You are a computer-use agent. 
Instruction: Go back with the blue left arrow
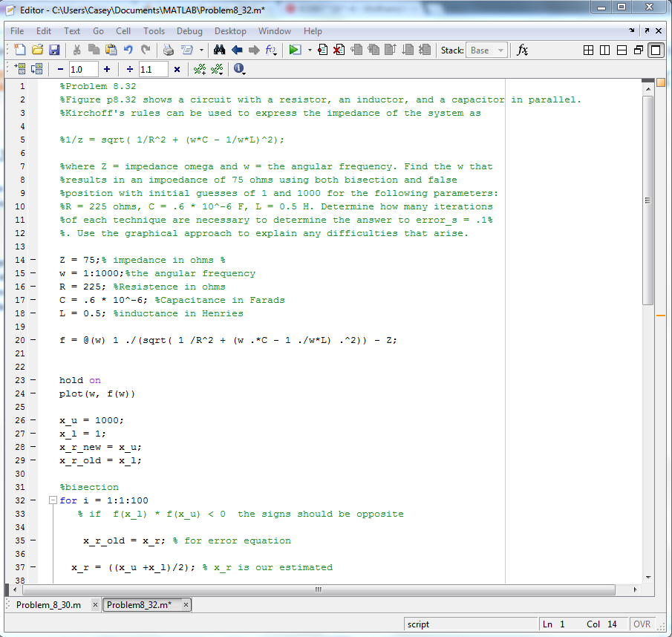pyautogui.click(x=237, y=50)
